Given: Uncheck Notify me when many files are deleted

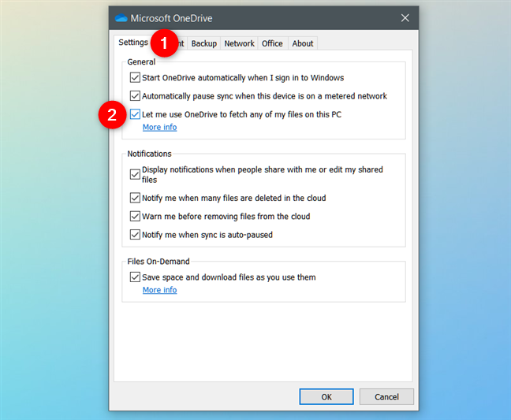Looking at the screenshot, I should click(x=135, y=198).
